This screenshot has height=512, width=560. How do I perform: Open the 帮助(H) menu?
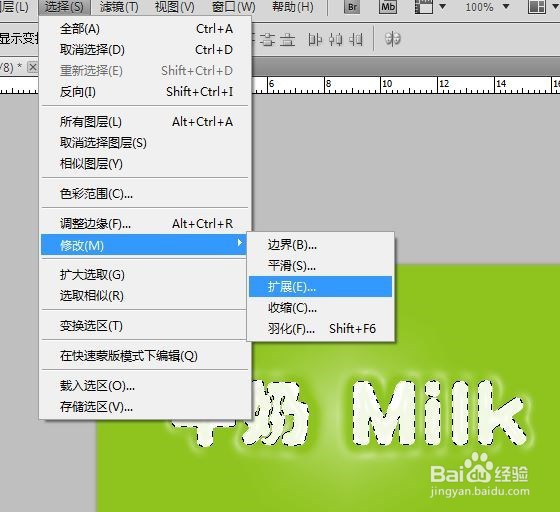[x=292, y=7]
